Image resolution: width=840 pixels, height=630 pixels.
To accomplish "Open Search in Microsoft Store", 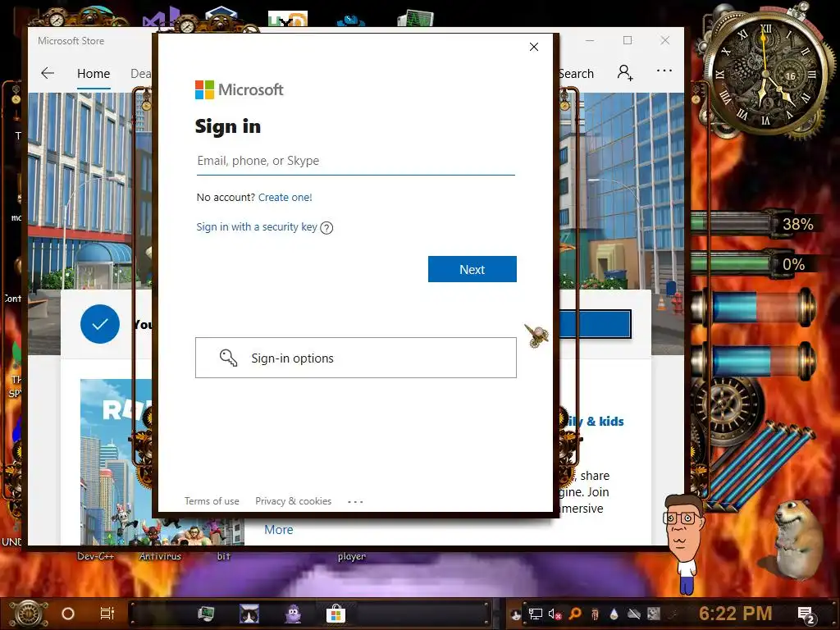I will click(576, 73).
